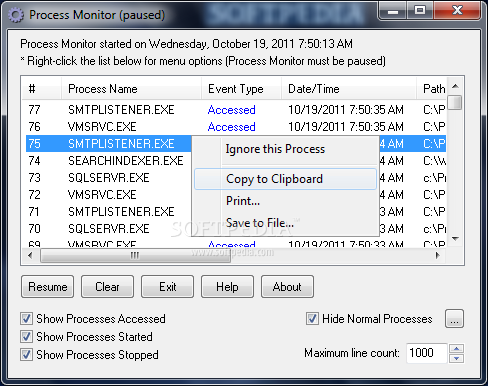Click the Path column header

431,89
